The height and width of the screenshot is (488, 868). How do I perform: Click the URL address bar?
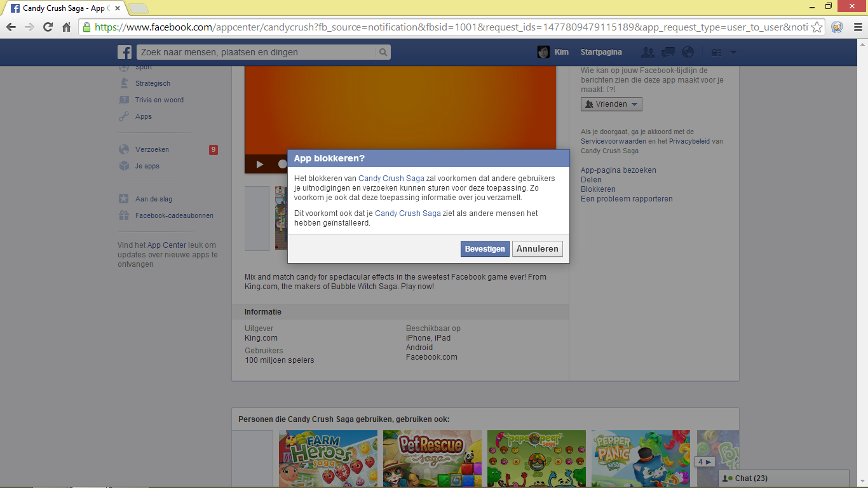[x=451, y=27]
